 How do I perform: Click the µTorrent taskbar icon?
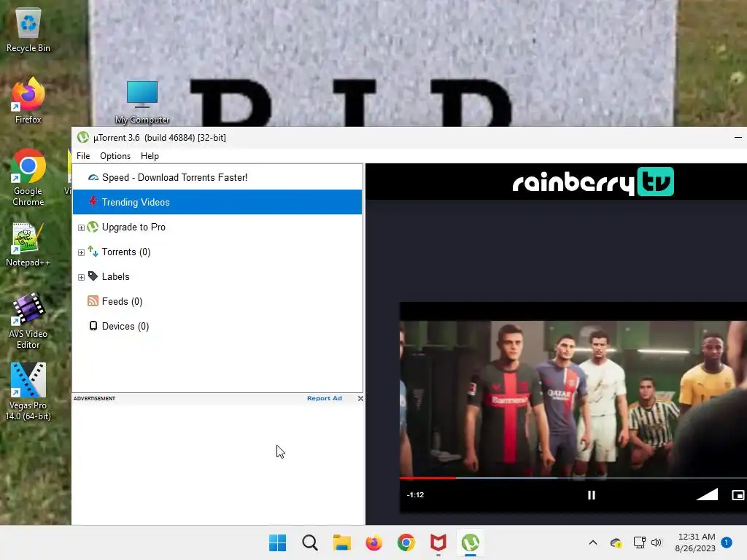click(x=471, y=542)
